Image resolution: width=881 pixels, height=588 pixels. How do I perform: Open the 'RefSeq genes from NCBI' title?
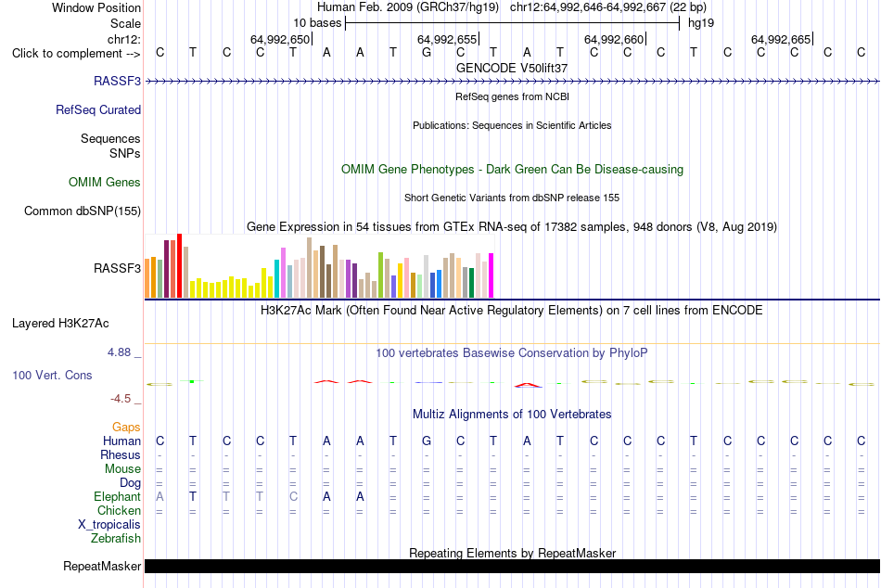tap(512, 96)
